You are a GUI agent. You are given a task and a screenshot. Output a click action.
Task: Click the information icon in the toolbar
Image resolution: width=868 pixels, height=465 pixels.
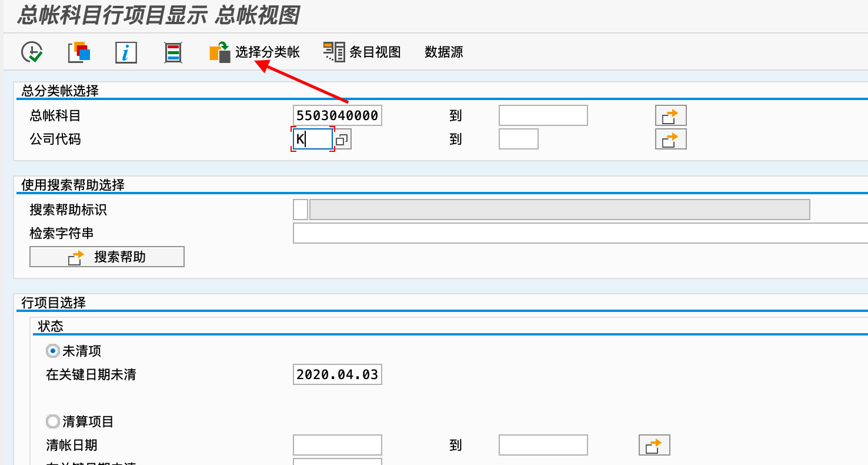[x=125, y=52]
